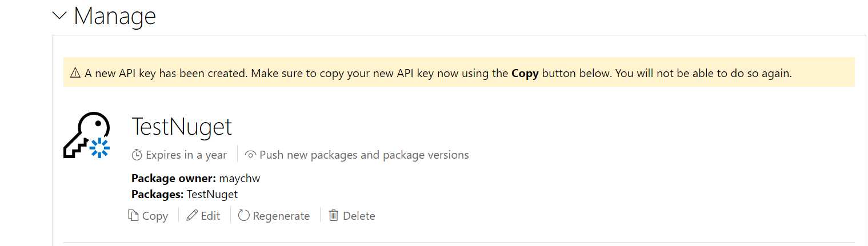
Task: Click the clock icon beside expiration
Action: pos(137,155)
